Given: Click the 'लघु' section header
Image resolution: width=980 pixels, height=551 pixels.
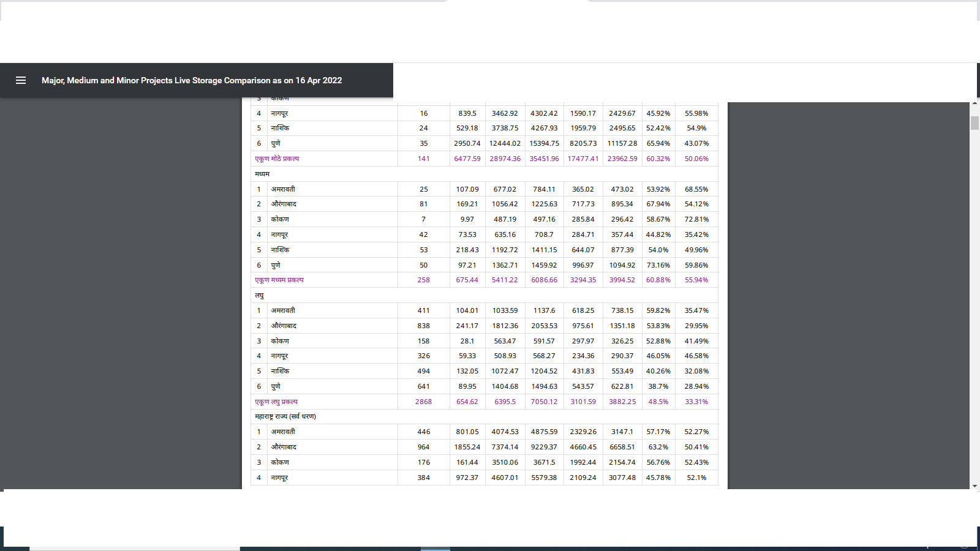Looking at the screenshot, I should pyautogui.click(x=259, y=295).
